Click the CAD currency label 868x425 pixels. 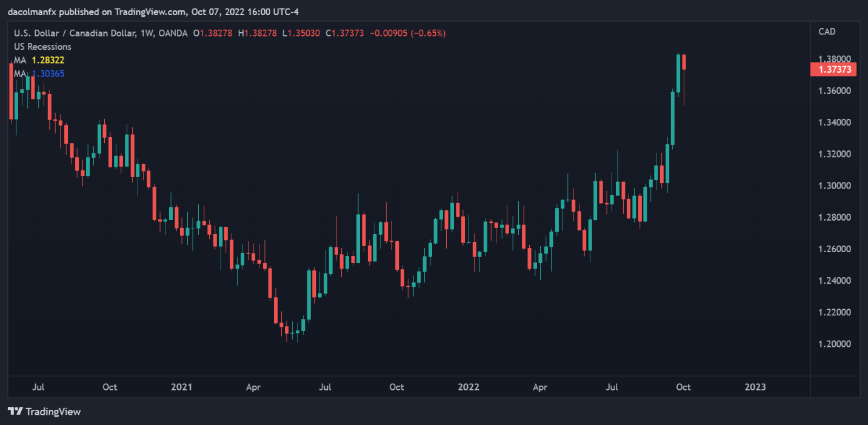coord(827,31)
